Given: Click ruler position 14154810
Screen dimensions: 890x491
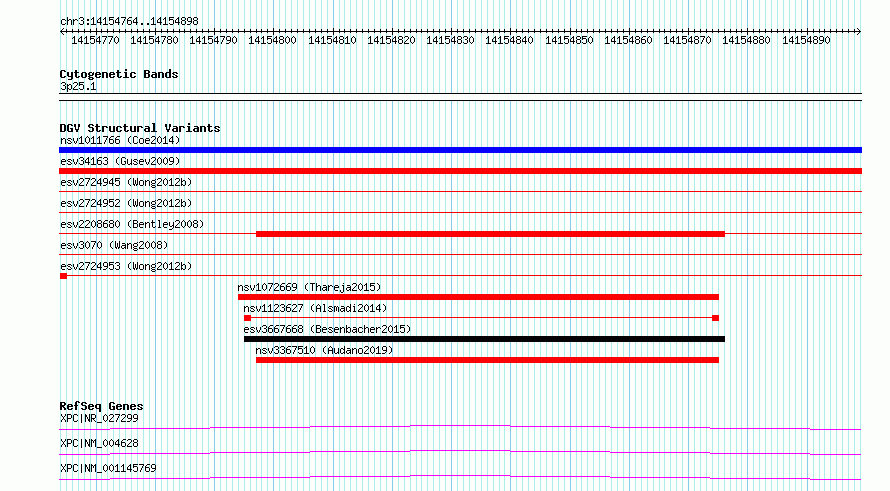Looking at the screenshot, I should (x=332, y=40).
